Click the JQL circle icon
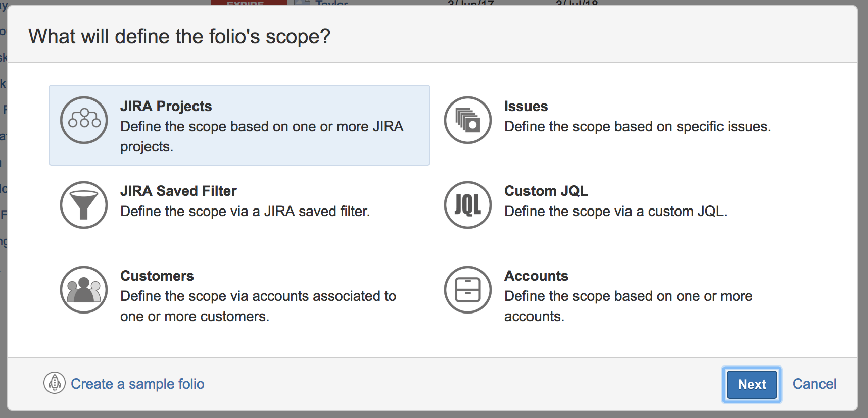Screen dimensions: 868x418 pos(468,205)
